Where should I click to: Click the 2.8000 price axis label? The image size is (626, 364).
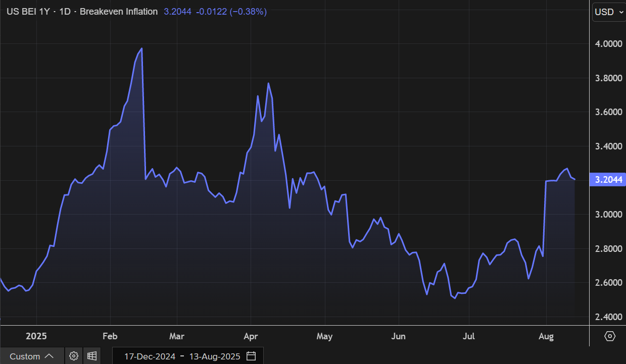click(x=608, y=249)
